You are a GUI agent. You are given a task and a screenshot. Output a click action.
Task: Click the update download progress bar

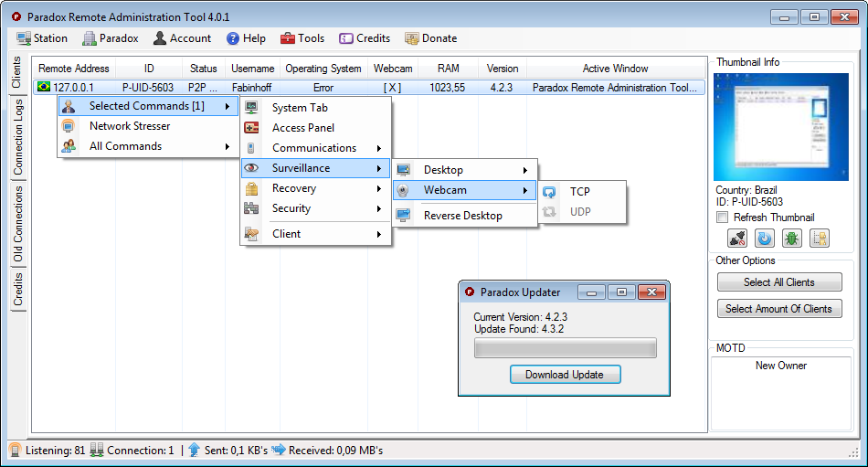(x=566, y=348)
